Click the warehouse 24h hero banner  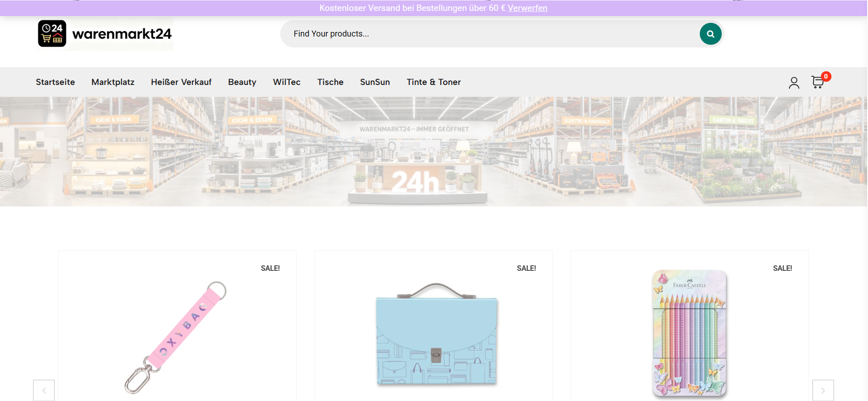434,152
